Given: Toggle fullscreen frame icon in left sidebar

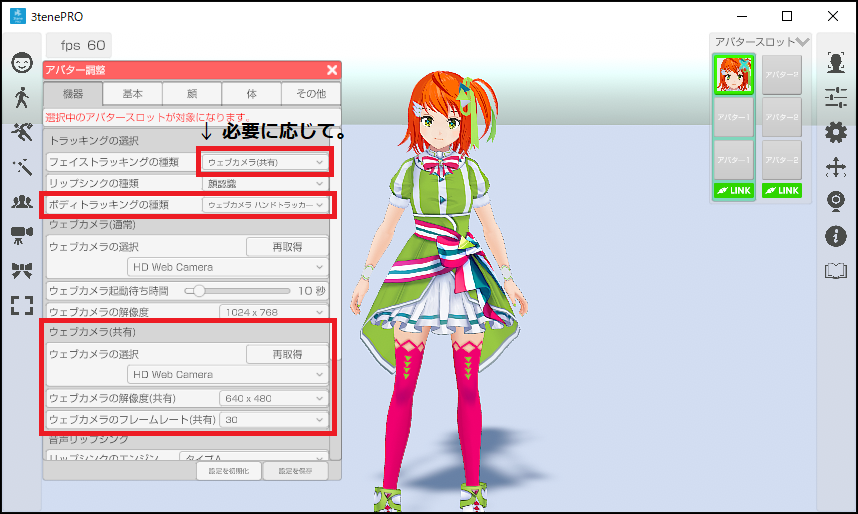Looking at the screenshot, I should (22, 305).
